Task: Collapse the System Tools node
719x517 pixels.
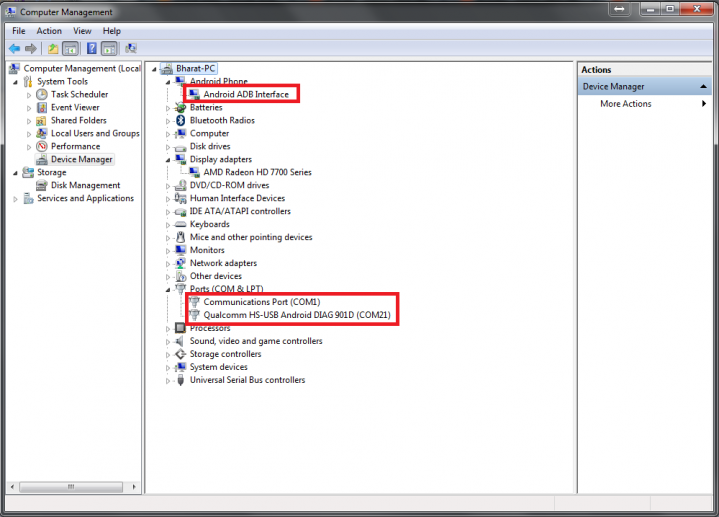Action: pyautogui.click(x=16, y=82)
